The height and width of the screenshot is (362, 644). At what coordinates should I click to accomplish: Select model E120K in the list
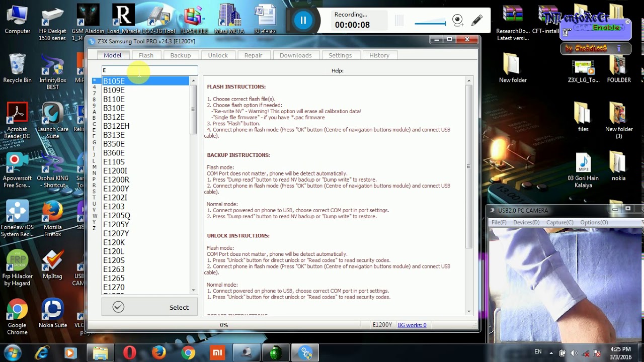tap(146, 242)
